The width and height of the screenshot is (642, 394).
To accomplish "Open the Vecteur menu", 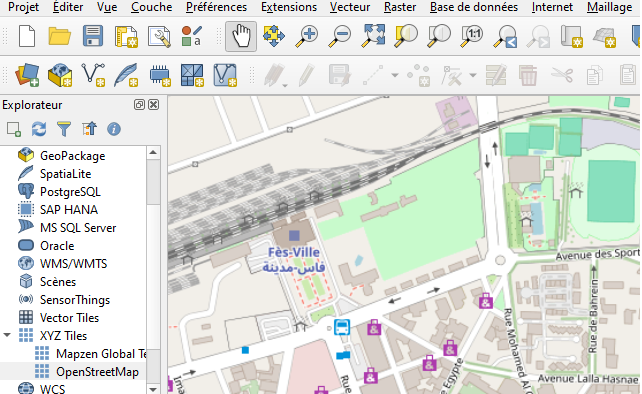I will click(350, 7).
